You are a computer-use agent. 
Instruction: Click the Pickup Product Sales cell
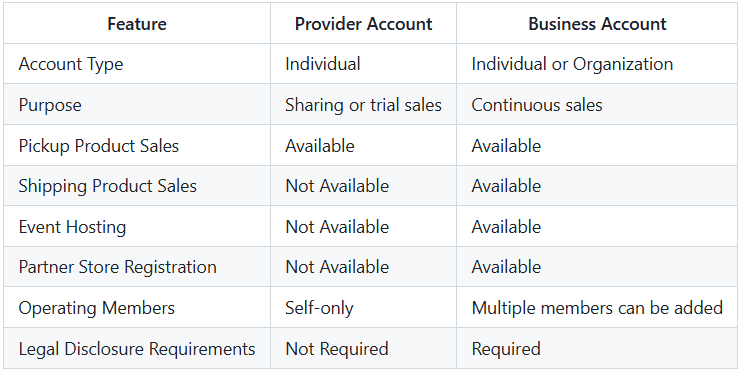point(137,145)
